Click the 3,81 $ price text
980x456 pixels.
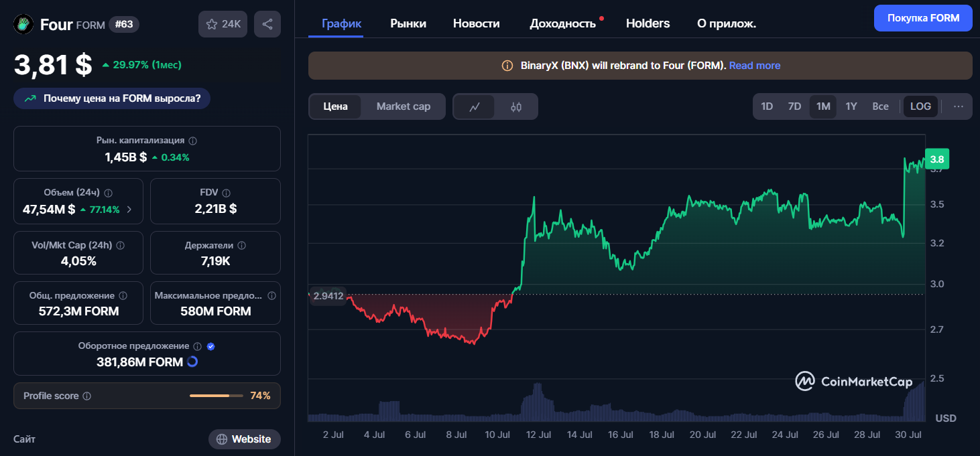[54, 65]
